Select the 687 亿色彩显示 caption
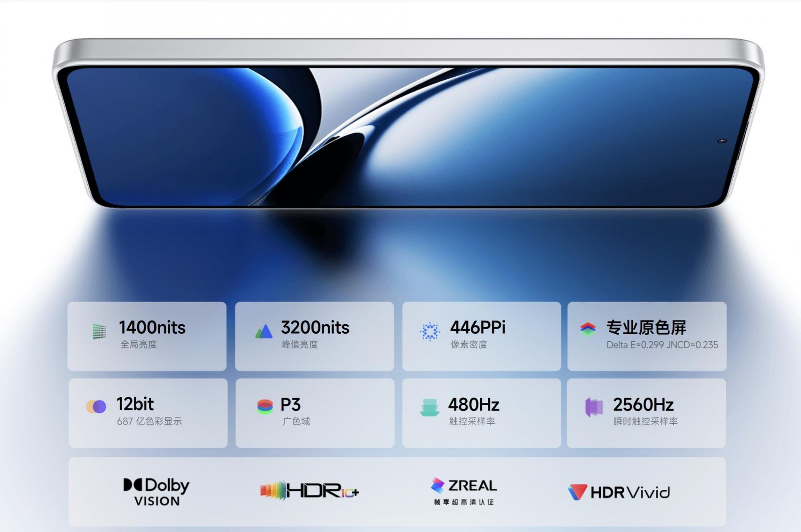Viewport: 801px width, 532px height. [x=150, y=421]
